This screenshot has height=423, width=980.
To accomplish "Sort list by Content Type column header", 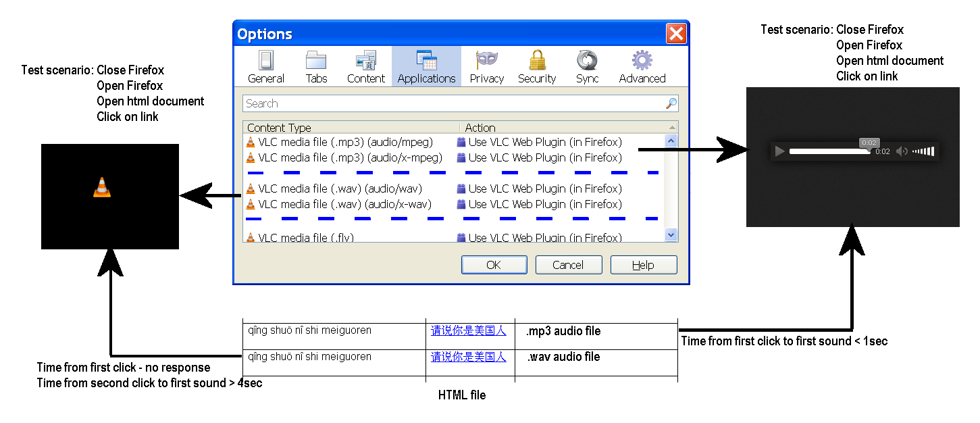I will pyautogui.click(x=351, y=127).
